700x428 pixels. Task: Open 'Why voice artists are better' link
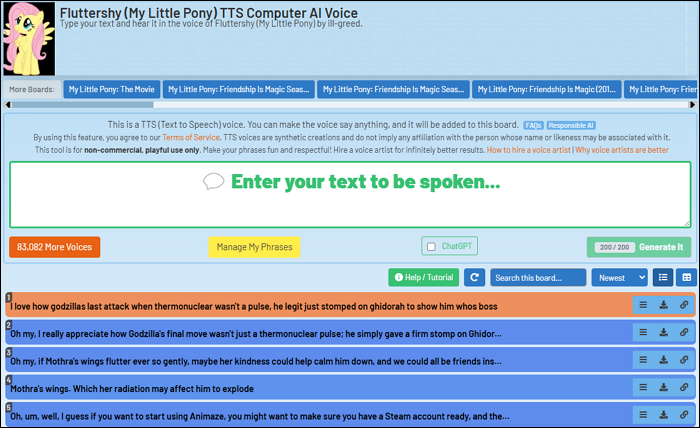(622, 150)
